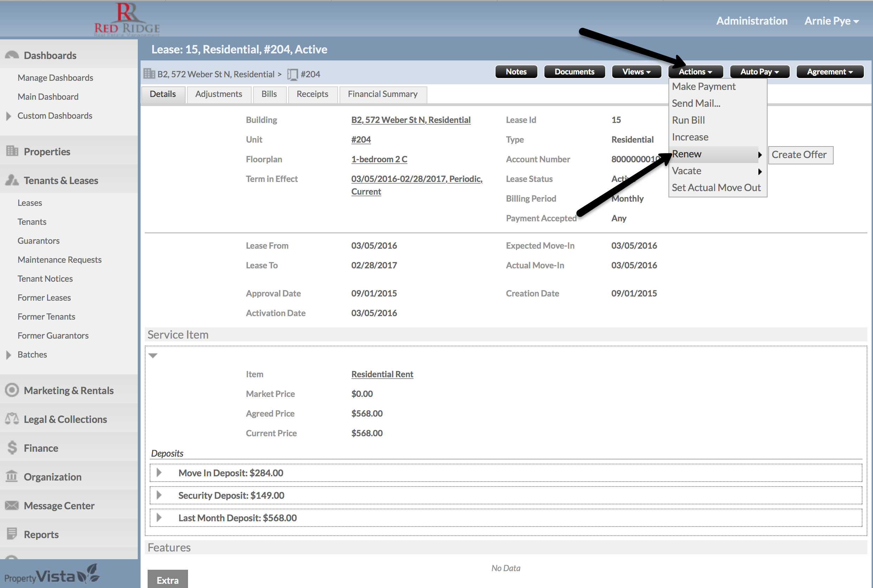873x588 pixels.
Task: Switch to the Financial Summary tab
Action: (x=382, y=94)
